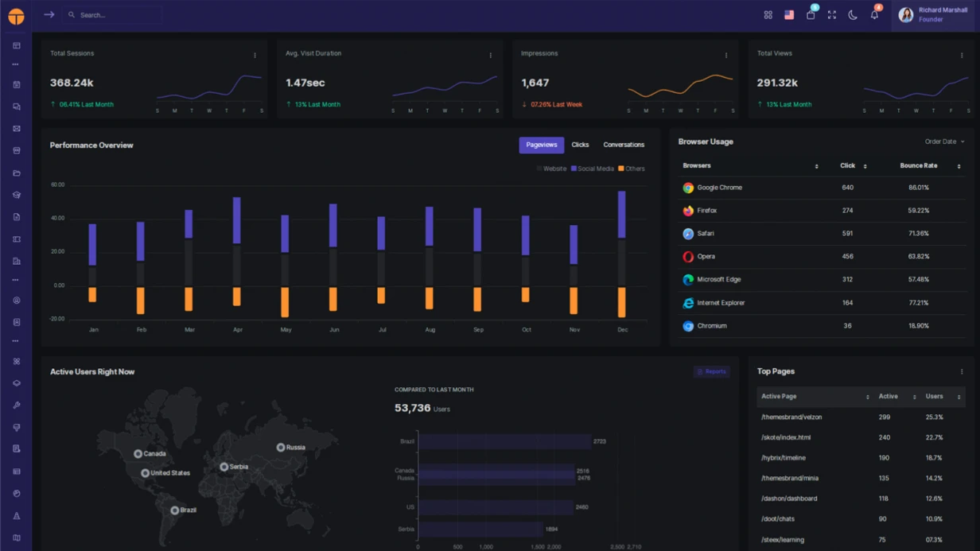980x551 pixels.
Task: Toggle the Others legend series
Action: point(631,169)
